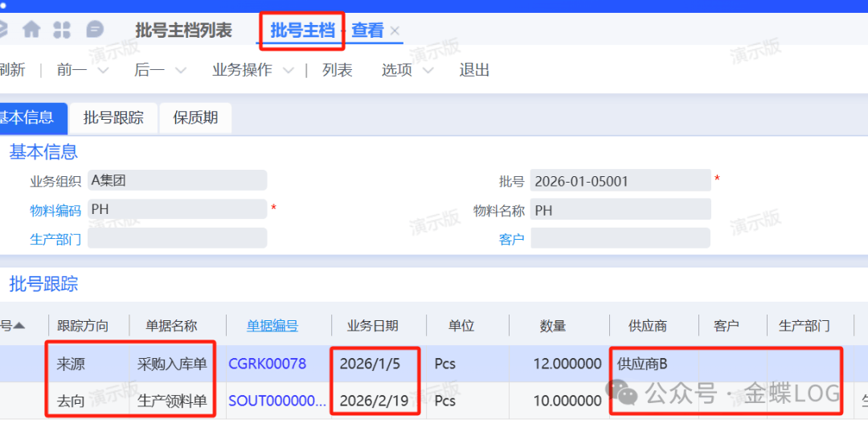Click the 客户 input field

tap(620, 239)
